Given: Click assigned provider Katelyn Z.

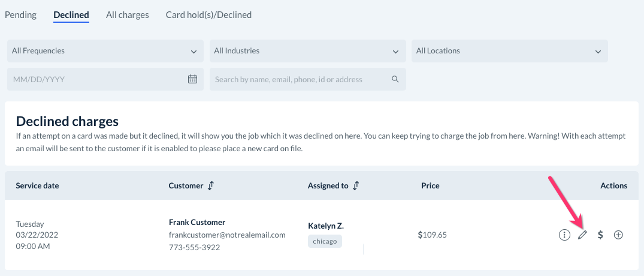Looking at the screenshot, I should click(x=325, y=226).
